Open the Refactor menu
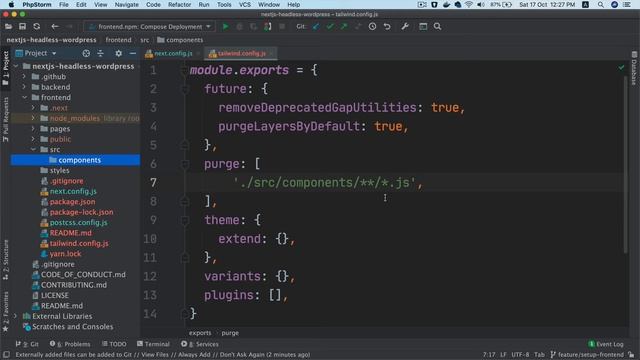The height and width of the screenshot is (360, 640). pos(180,4)
